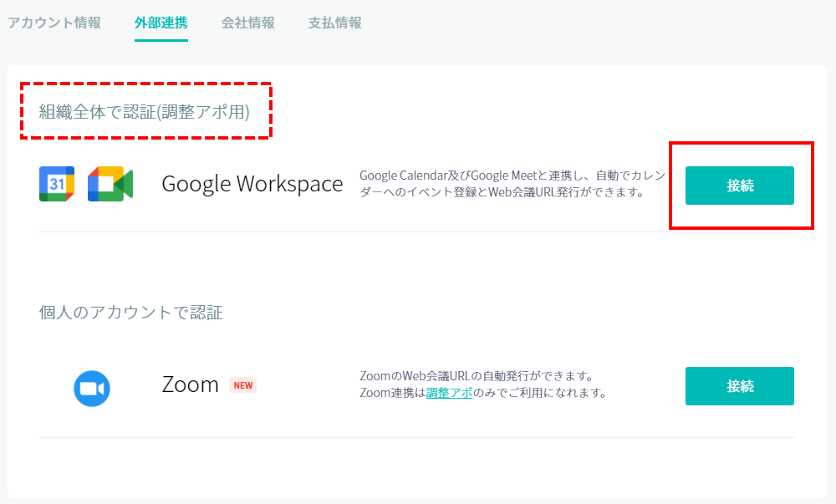Click the Google Meet camera icon
This screenshot has height=504, width=836.
click(110, 184)
